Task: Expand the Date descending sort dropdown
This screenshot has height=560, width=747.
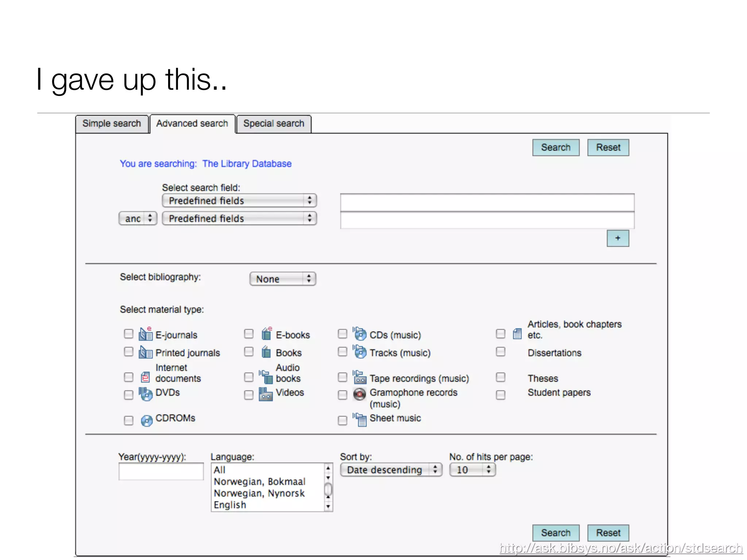Action: pos(391,470)
